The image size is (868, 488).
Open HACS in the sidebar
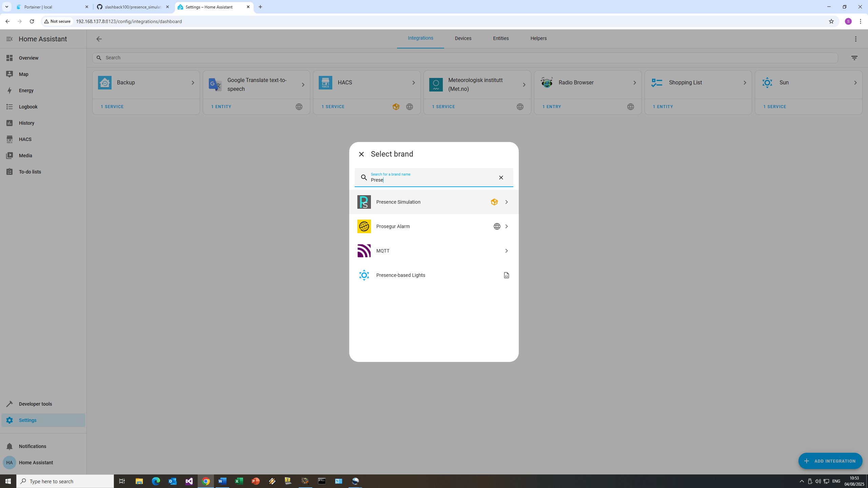(x=43, y=139)
